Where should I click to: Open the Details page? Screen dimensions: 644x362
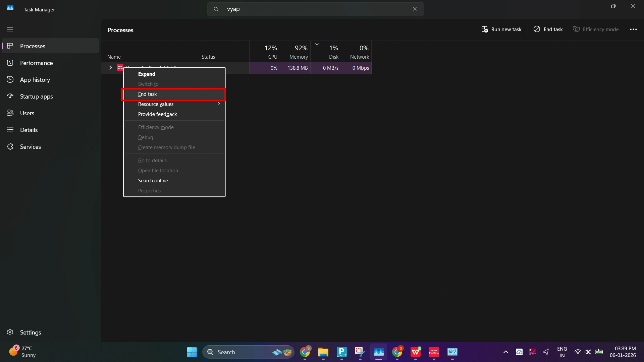(x=29, y=130)
